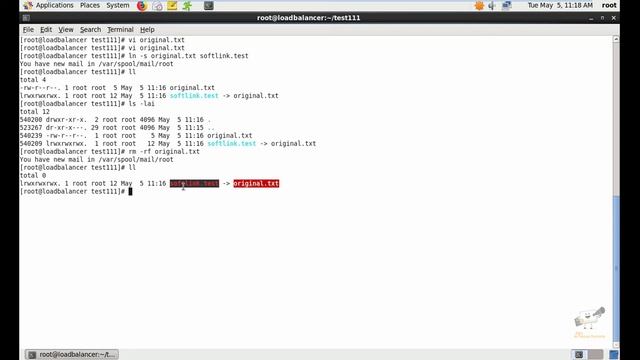The width and height of the screenshot is (640, 360).
Task: Click inode number 540209 in the listing
Action: point(31,144)
